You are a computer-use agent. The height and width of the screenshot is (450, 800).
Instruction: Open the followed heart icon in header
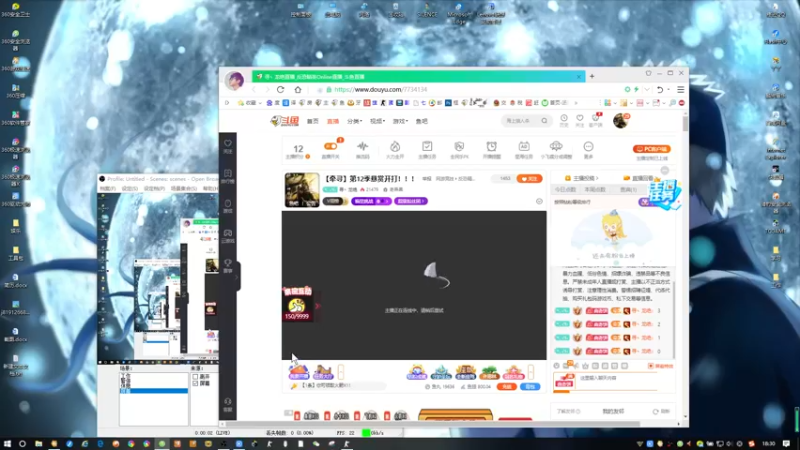coord(580,120)
